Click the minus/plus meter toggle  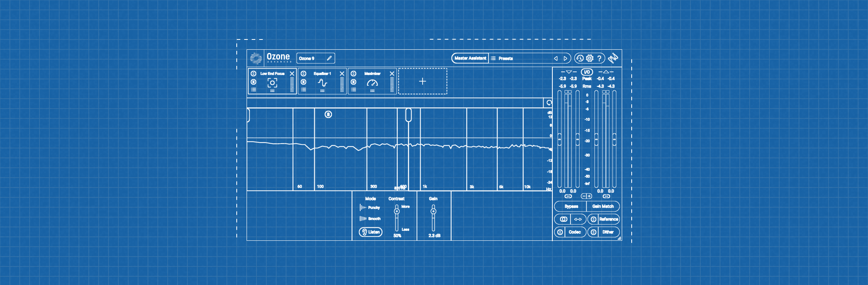click(587, 196)
